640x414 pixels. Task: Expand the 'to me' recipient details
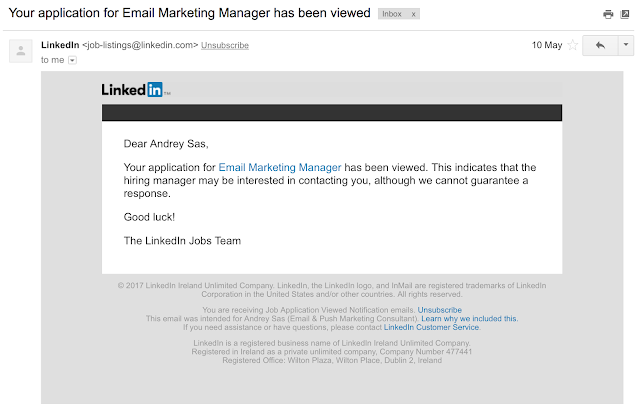(72, 60)
